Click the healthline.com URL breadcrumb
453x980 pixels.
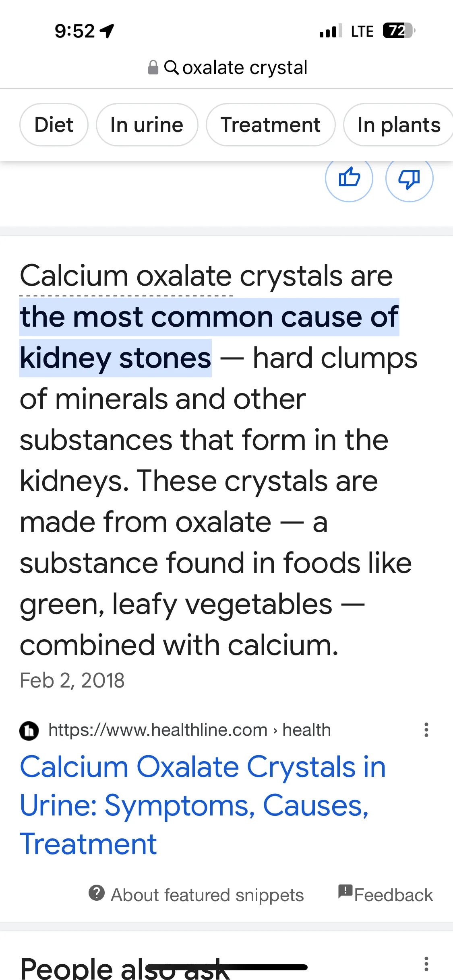pyautogui.click(x=190, y=730)
